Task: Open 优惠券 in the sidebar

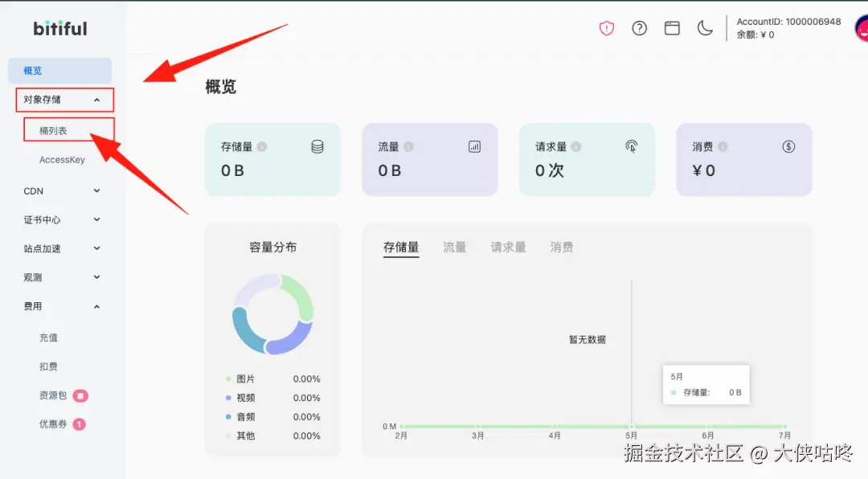Action: (x=52, y=424)
